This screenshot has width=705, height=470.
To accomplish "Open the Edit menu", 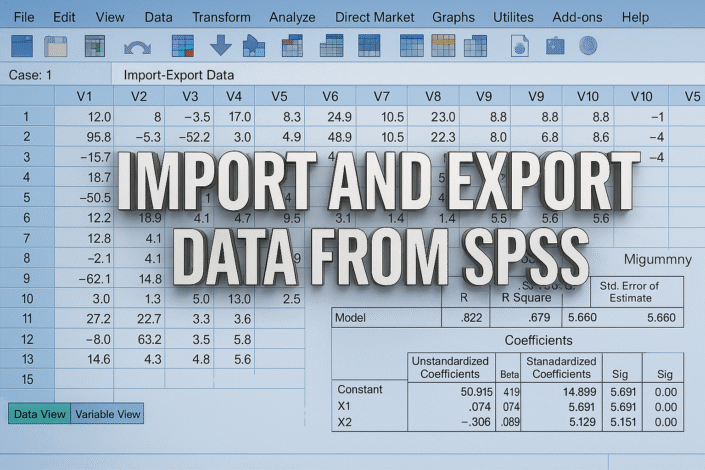I will 64,17.
